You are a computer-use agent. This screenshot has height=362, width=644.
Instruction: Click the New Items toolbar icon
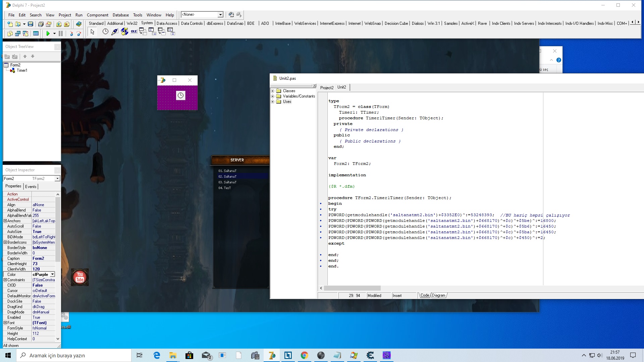pos(10,24)
